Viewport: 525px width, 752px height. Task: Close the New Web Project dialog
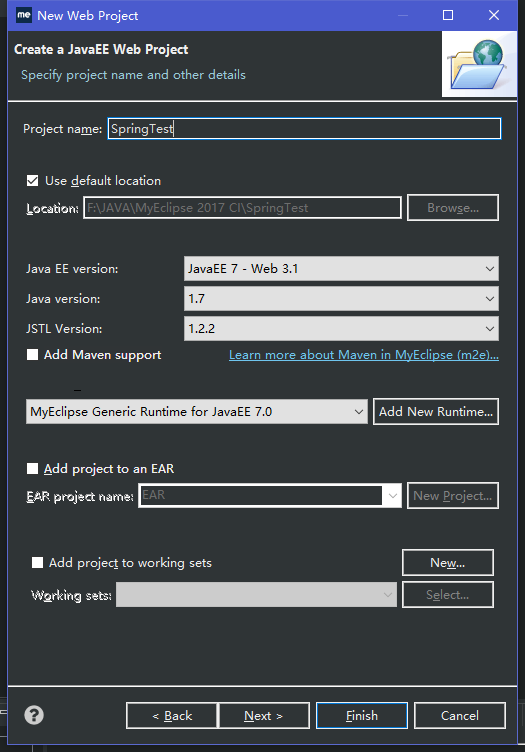pyautogui.click(x=494, y=15)
